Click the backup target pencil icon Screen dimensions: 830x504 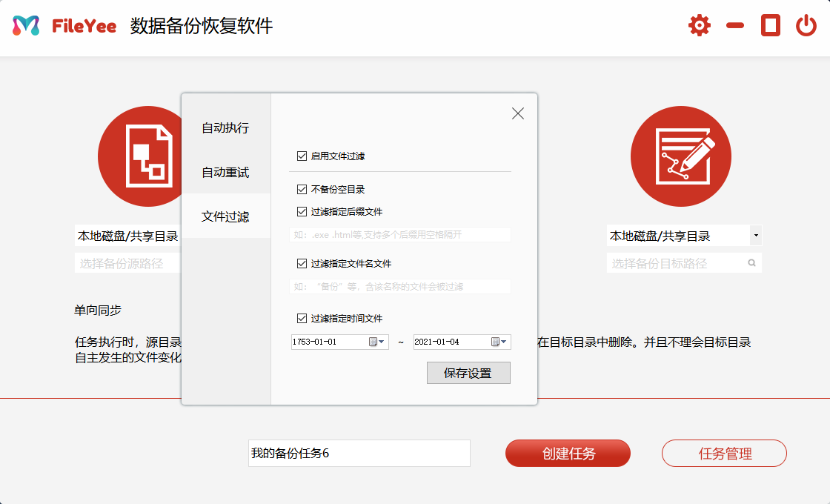681,156
